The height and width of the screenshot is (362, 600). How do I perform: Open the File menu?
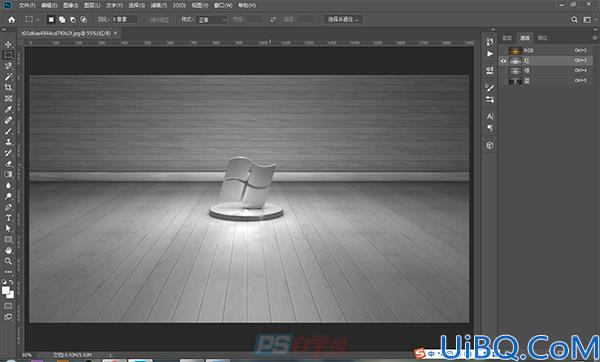click(27, 5)
